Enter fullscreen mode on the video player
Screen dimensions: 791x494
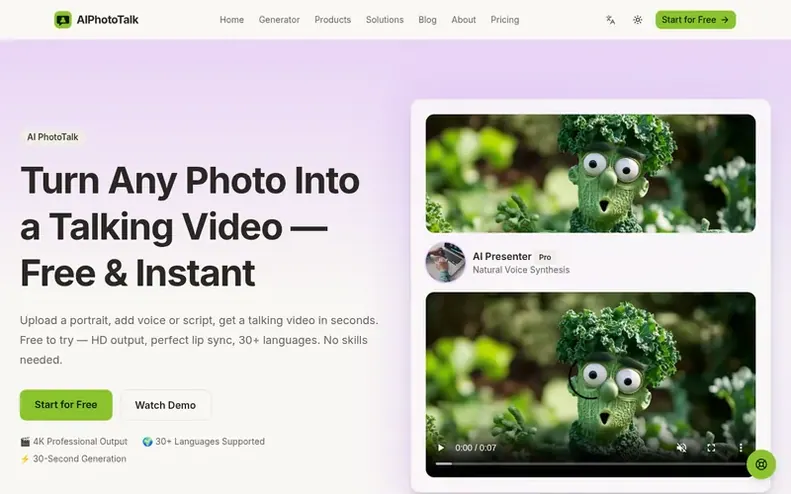click(711, 448)
